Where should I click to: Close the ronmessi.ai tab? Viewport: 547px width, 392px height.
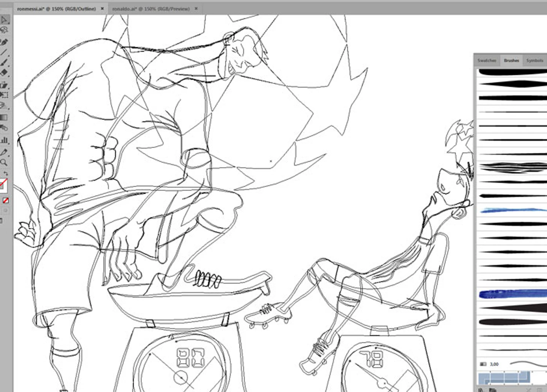(x=102, y=8)
